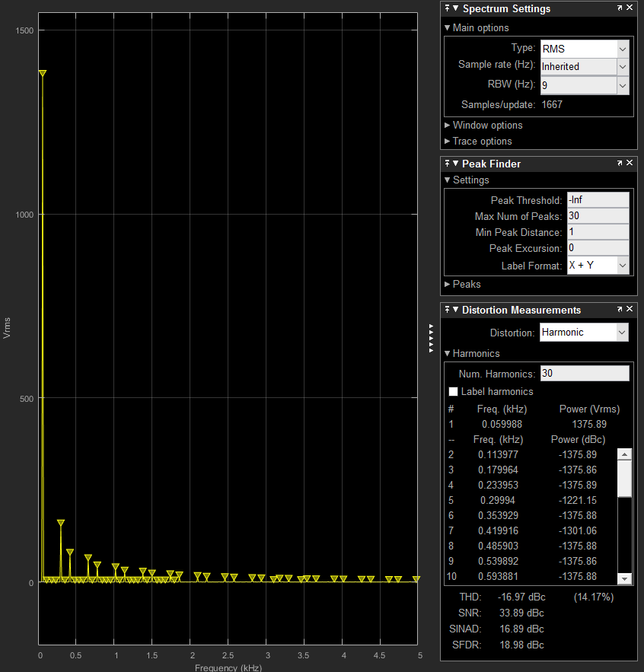Open the Sample rate dropdown showing Inherited
The width and height of the screenshot is (644, 672).
[x=623, y=66]
